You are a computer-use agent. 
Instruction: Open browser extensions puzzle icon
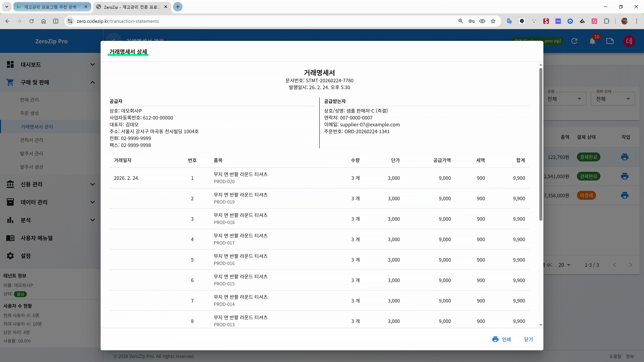point(606,21)
